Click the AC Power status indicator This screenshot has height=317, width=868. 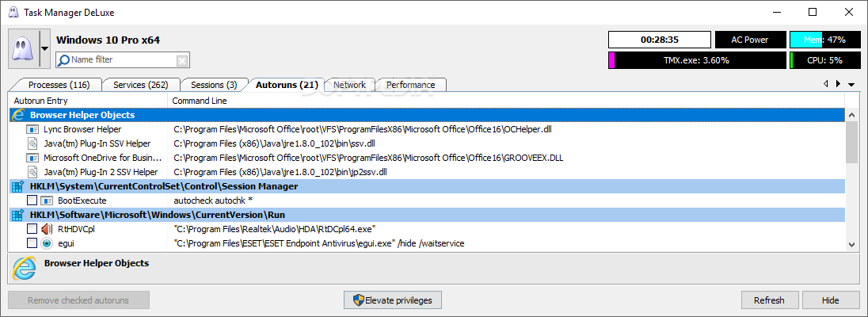[x=749, y=40]
